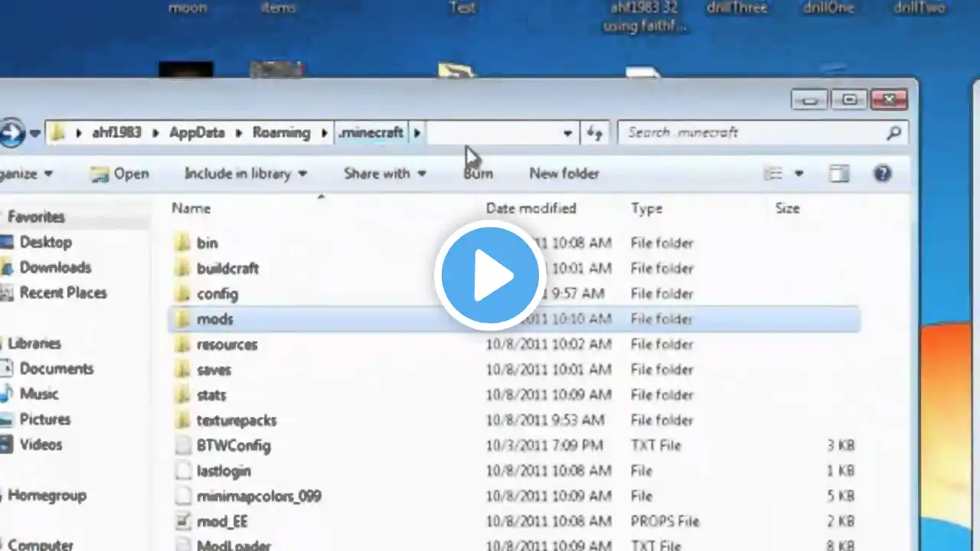
Task: Select the texturepacks folder icon
Action: pyautogui.click(x=182, y=420)
